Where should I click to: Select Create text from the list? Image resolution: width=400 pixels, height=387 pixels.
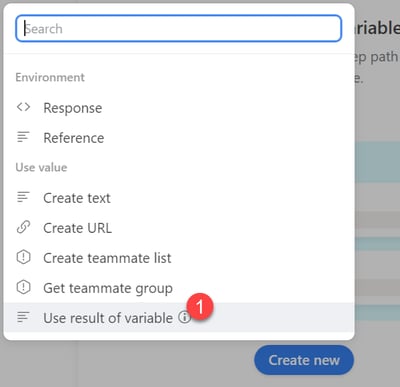coord(179,198)
